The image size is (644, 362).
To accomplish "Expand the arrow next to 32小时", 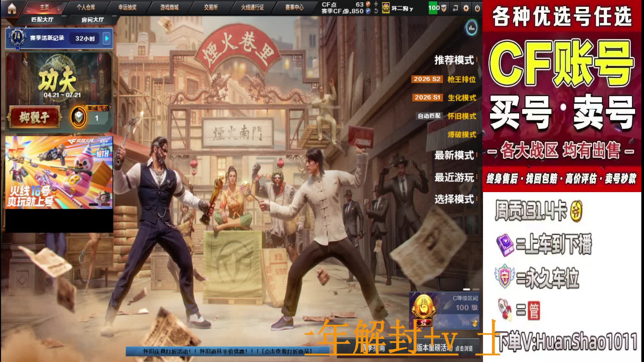I will [x=107, y=39].
